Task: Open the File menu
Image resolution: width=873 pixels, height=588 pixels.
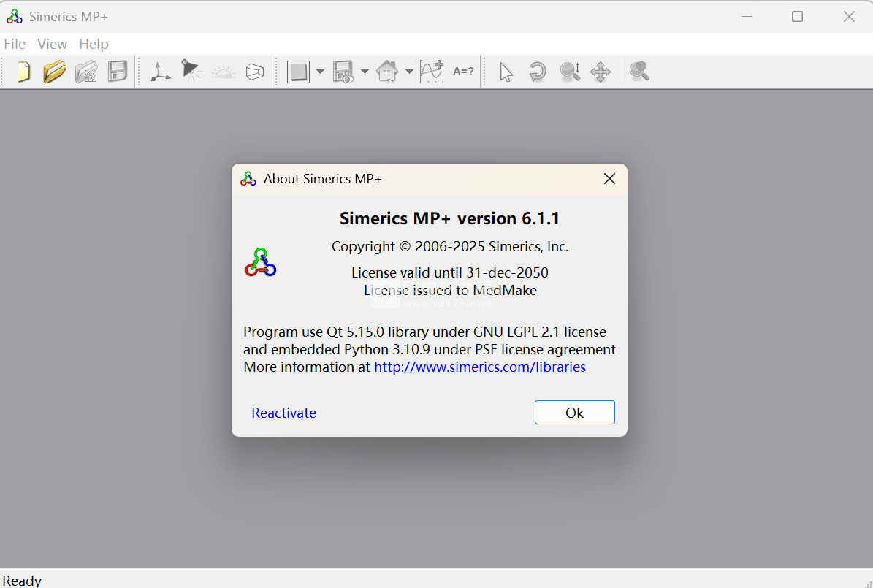Action: click(x=15, y=45)
